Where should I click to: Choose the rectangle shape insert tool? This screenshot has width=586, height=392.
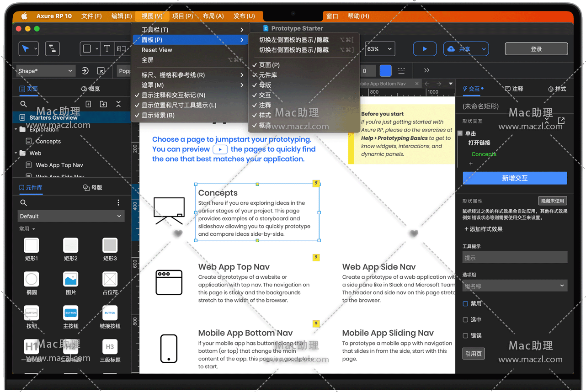pos(87,49)
